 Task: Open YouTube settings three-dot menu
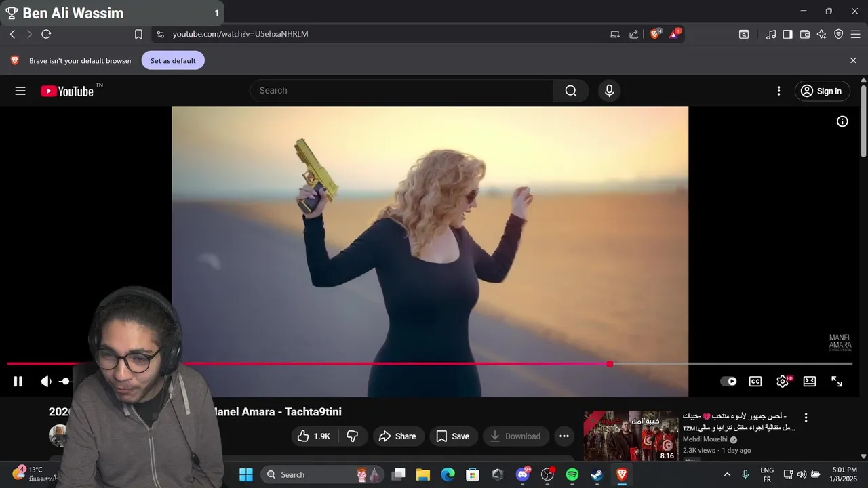tap(779, 91)
